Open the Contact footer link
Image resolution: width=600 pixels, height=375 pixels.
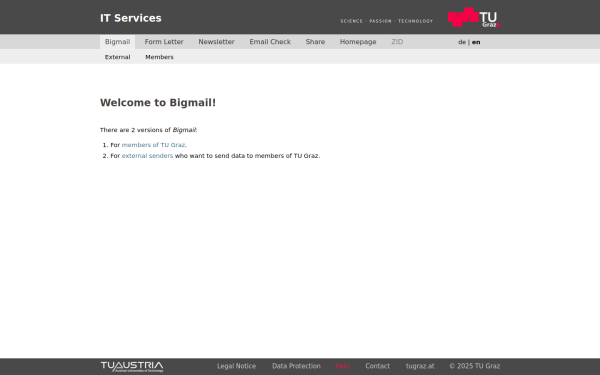coord(377,366)
